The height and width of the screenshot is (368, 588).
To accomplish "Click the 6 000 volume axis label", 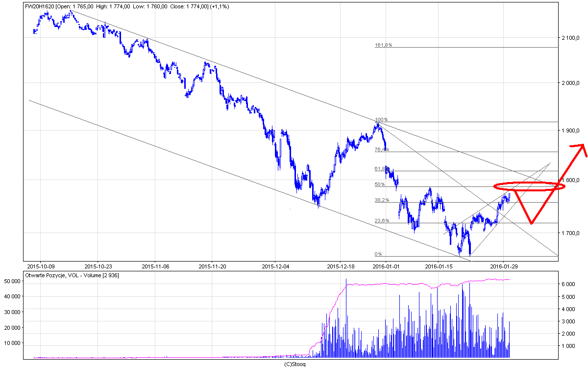I will [569, 285].
